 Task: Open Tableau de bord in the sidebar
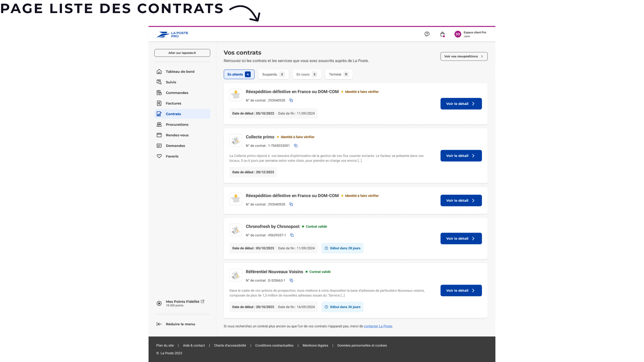click(x=182, y=71)
